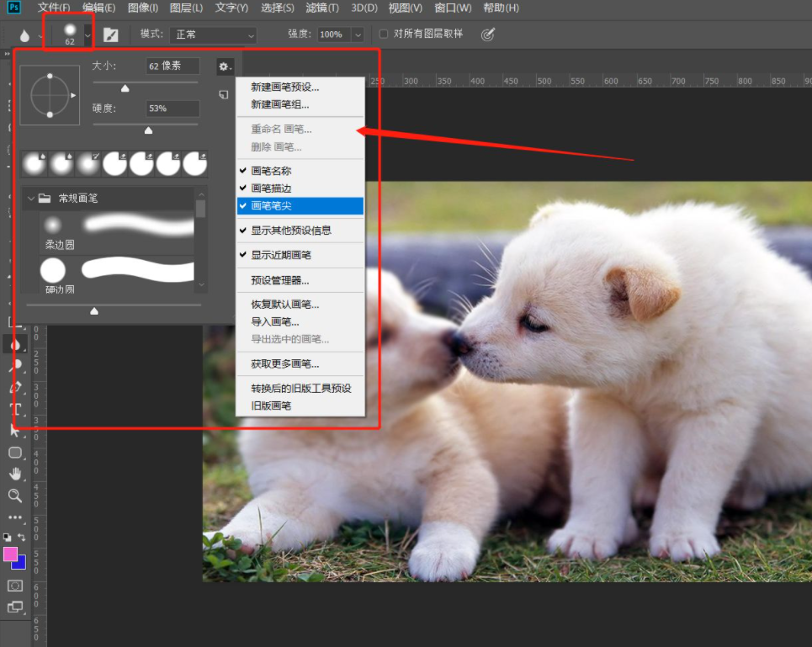812x647 pixels.
Task: Open the 编辑(E) menu
Action: coord(99,8)
